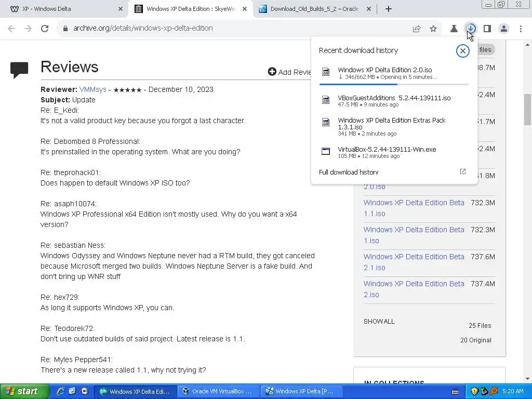
Task: Click VirtualBox-5.2.44-139111-Win.exe download entry name
Action: tap(387, 149)
